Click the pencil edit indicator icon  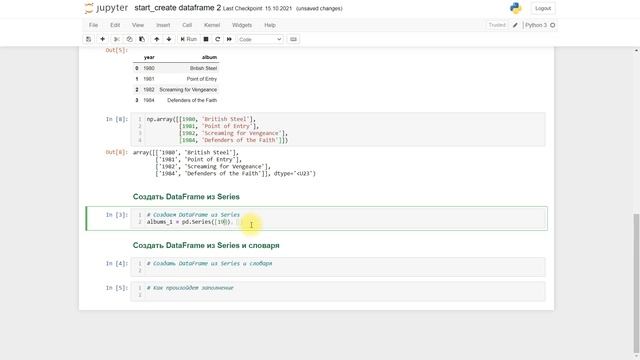pyautogui.click(x=515, y=25)
